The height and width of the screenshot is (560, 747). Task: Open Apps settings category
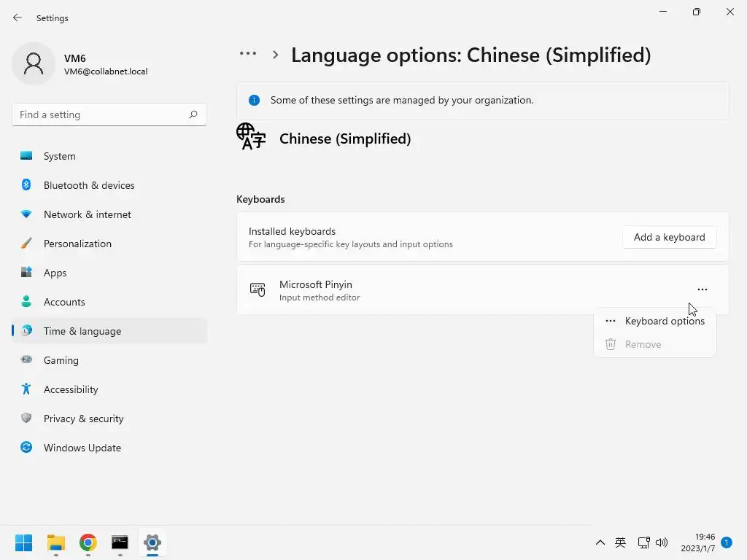coord(109,273)
